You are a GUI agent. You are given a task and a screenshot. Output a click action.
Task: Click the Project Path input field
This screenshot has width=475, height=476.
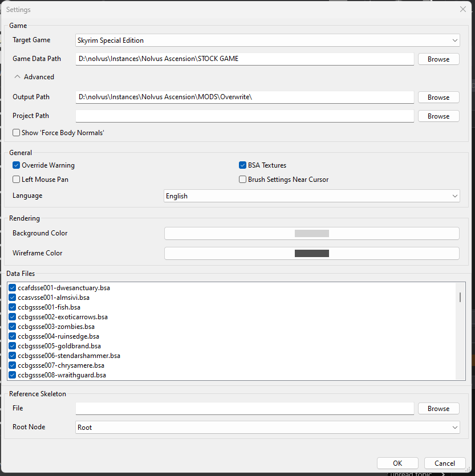[245, 116]
